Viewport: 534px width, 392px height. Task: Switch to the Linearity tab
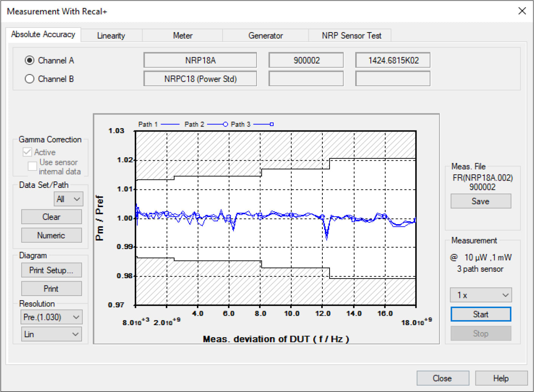[111, 35]
